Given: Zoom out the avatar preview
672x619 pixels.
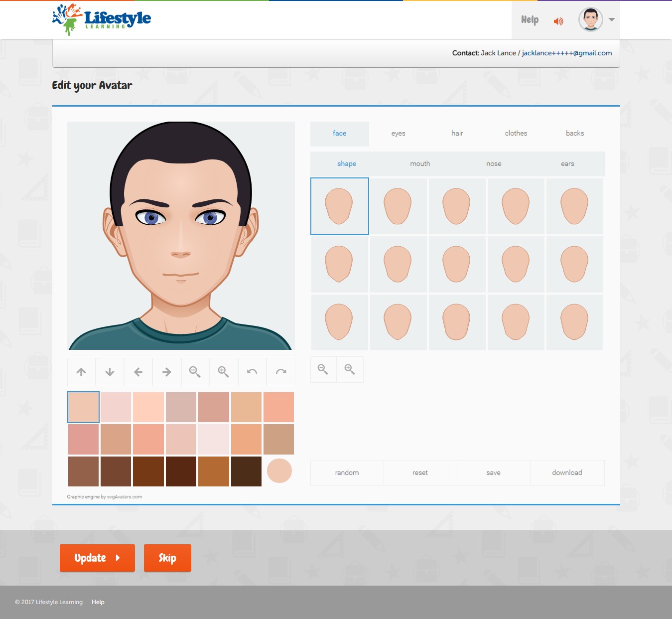Looking at the screenshot, I should (195, 372).
